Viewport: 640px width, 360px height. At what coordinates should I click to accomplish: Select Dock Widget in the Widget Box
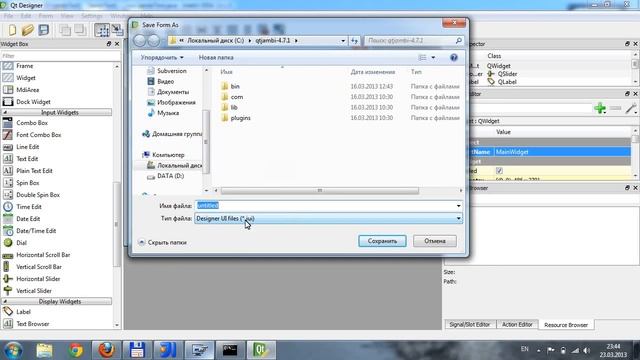33,102
